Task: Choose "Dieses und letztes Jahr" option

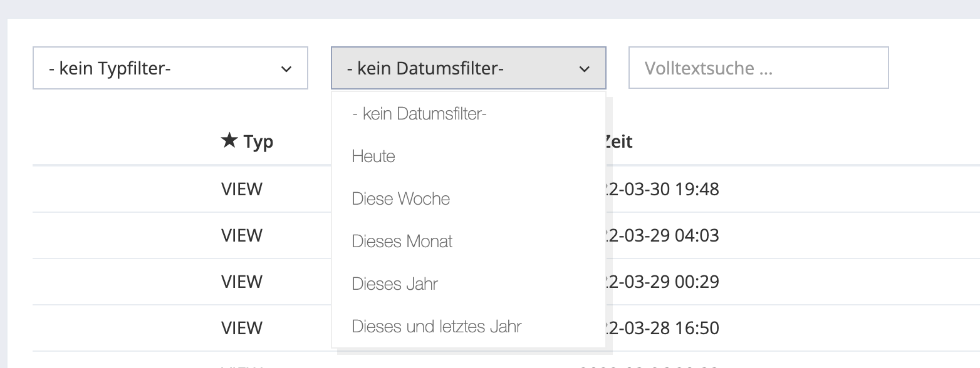Action: (x=437, y=327)
